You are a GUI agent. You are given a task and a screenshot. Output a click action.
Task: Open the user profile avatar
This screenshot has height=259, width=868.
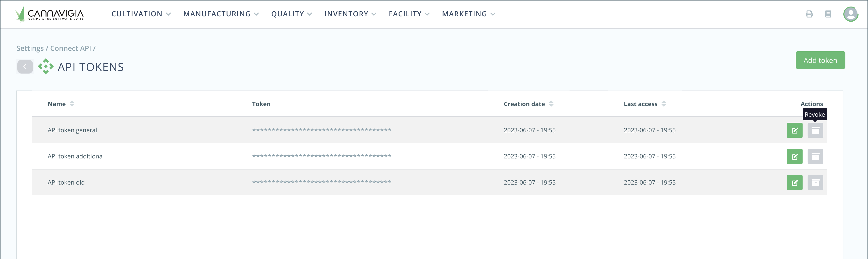pos(850,14)
